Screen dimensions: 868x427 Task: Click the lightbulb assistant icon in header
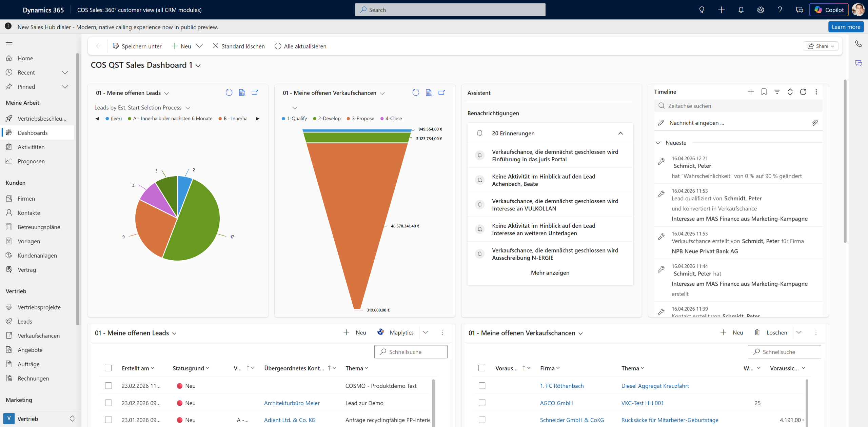(x=702, y=10)
